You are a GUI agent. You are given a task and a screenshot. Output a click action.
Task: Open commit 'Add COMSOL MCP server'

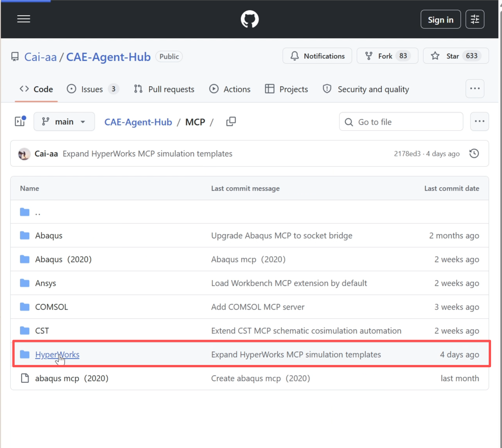click(x=258, y=307)
